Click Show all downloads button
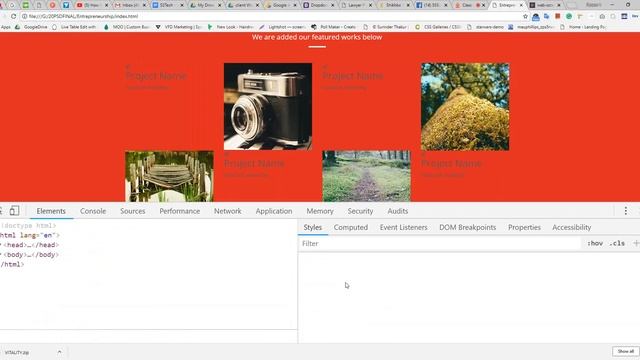Image resolution: width=640 pixels, height=360 pixels. 625,351
